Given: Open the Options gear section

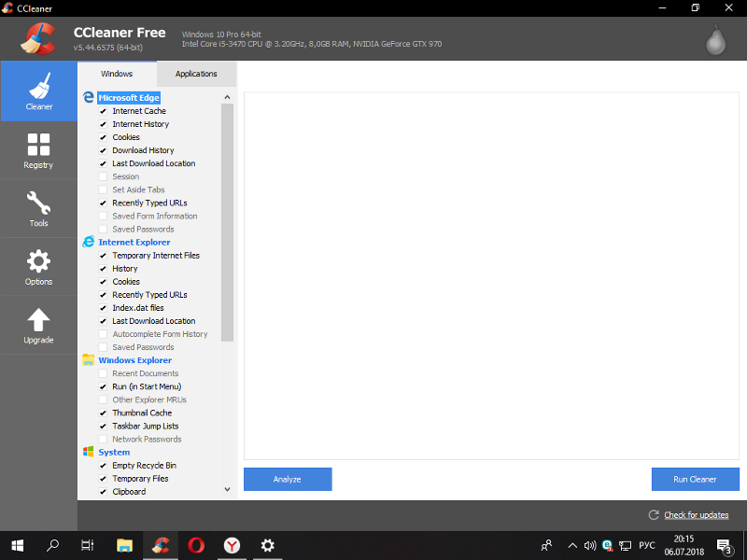Looking at the screenshot, I should [x=38, y=267].
